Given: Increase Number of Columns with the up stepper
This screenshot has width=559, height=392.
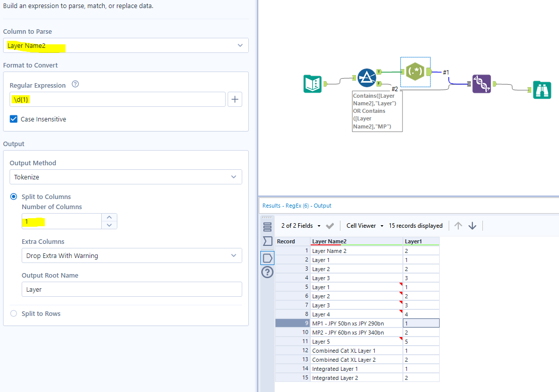Looking at the screenshot, I should pos(109,218).
